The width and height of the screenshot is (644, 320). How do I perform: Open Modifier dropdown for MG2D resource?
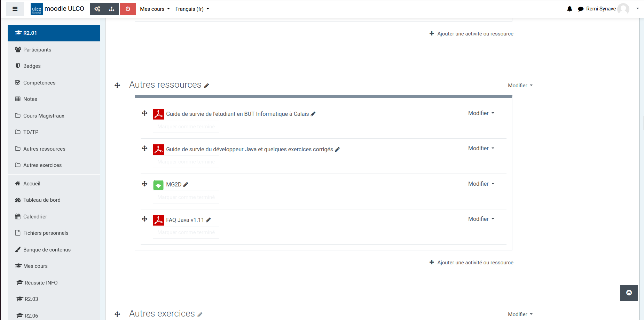click(481, 184)
